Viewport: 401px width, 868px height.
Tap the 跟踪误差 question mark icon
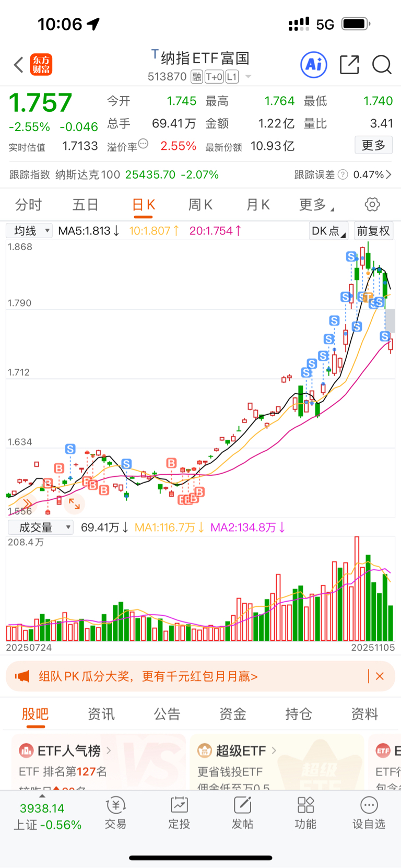[343, 174]
